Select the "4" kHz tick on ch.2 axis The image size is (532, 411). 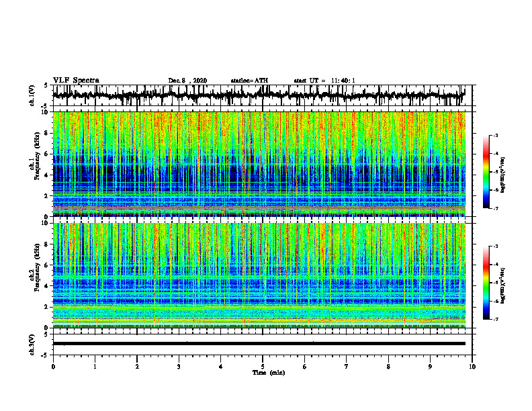[47, 286]
